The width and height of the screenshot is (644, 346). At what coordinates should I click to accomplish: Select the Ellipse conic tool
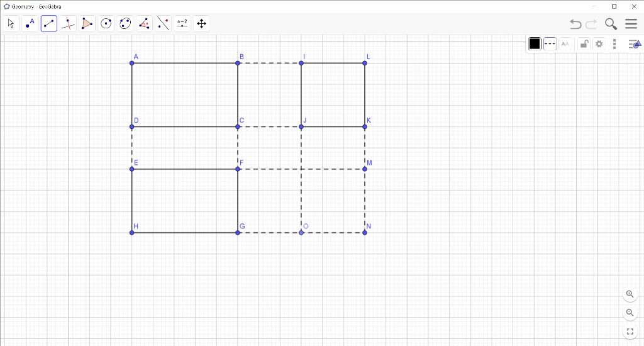[x=125, y=23]
